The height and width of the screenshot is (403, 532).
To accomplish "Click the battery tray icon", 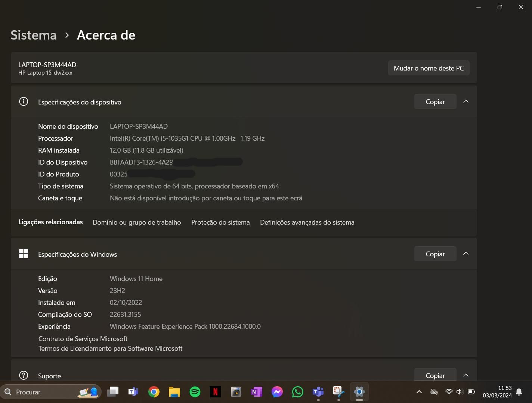I will pyautogui.click(x=471, y=392).
